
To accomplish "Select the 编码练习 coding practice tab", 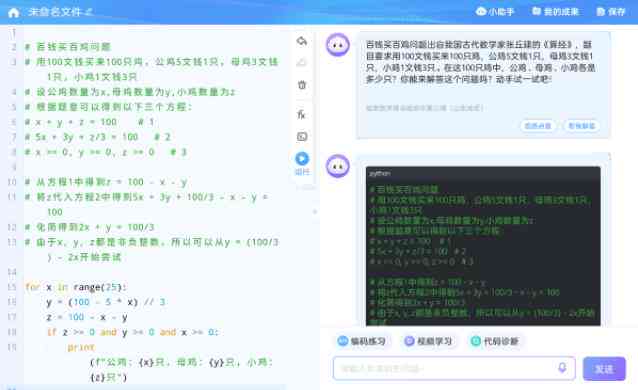I will 362,341.
